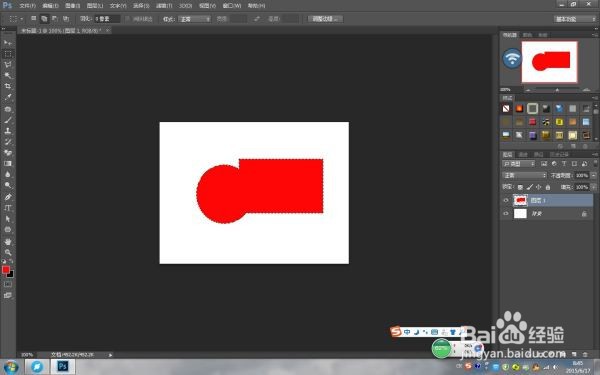Open the layer filter type dropdown

(x=518, y=164)
